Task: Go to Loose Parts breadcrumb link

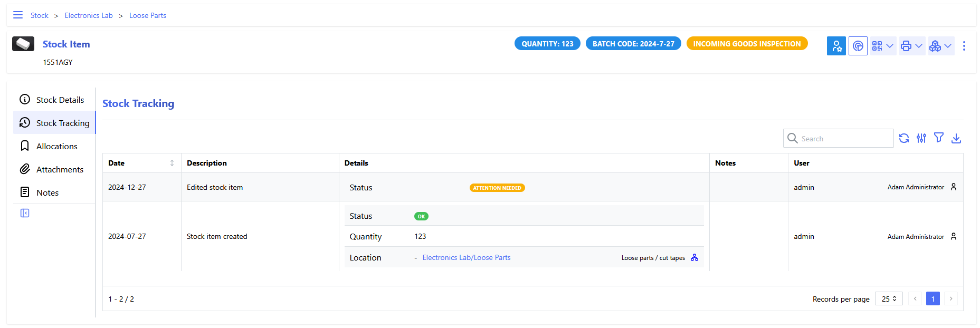Action: point(148,15)
